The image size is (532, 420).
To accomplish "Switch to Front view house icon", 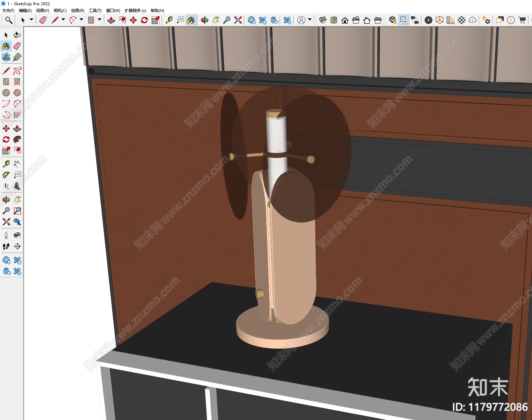I will pyautogui.click(x=345, y=20).
